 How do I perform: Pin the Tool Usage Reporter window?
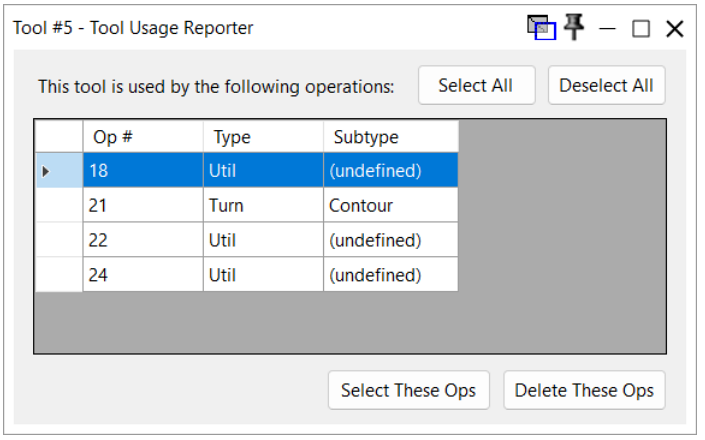(x=574, y=27)
